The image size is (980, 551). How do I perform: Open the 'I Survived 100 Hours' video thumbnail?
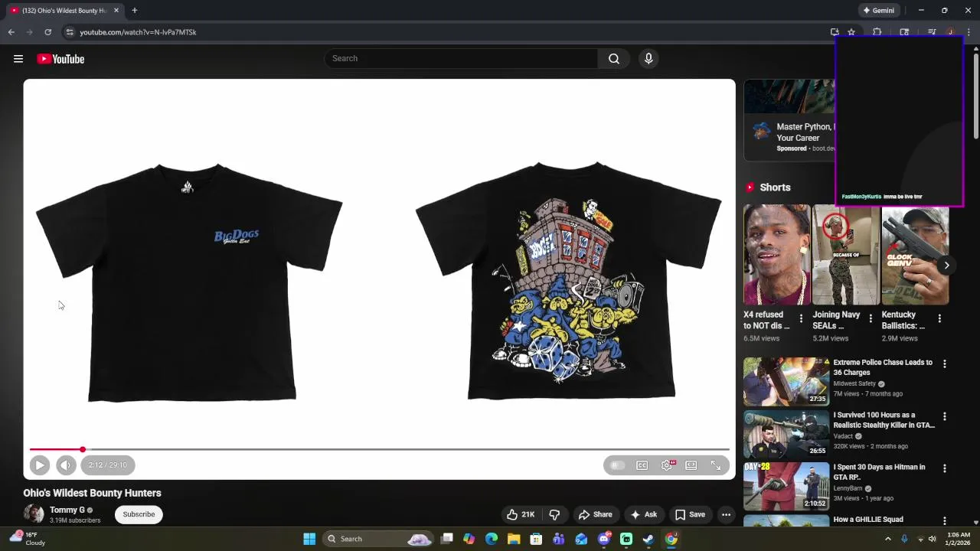point(786,433)
